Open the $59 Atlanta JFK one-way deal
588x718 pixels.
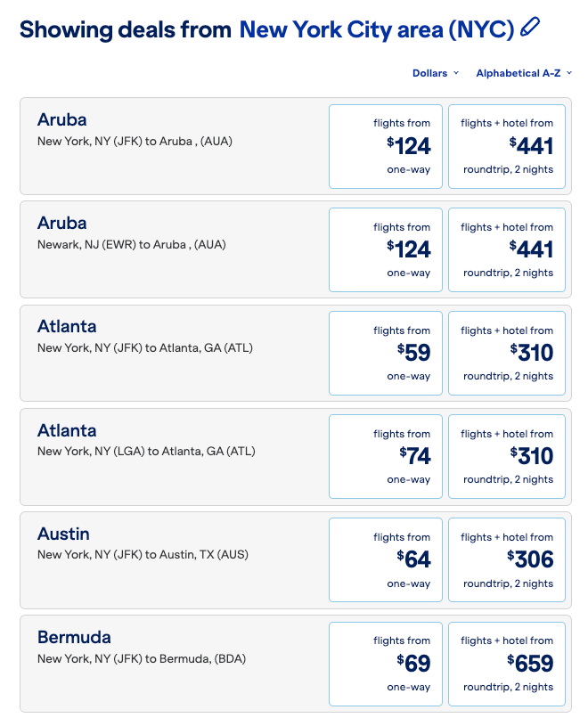point(385,353)
